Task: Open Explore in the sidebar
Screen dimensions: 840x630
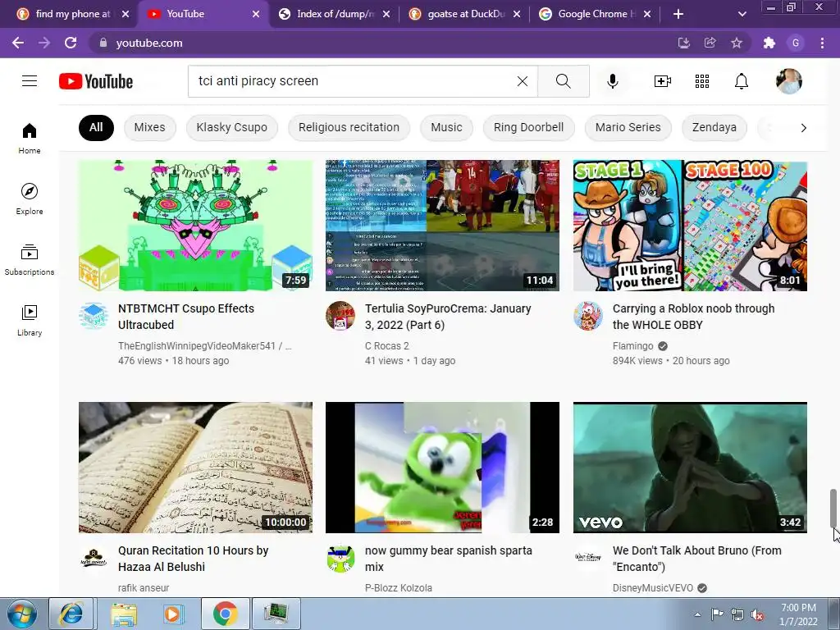Action: [30, 199]
